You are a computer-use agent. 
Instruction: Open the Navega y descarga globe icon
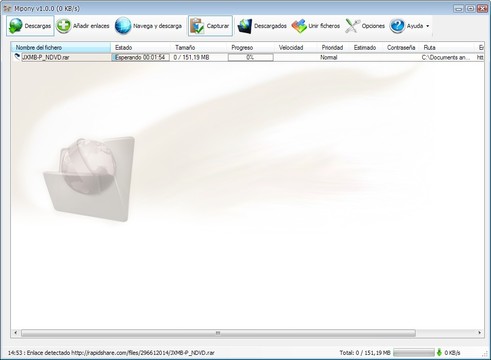123,26
